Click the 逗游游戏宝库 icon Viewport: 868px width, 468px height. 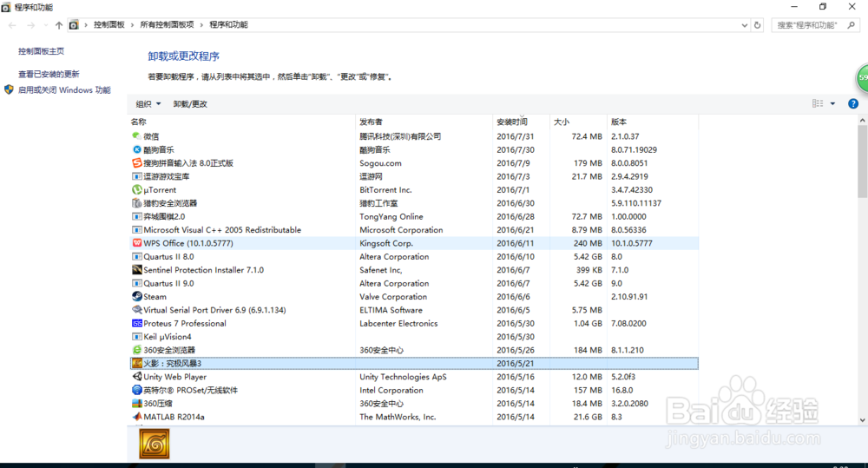click(x=137, y=176)
